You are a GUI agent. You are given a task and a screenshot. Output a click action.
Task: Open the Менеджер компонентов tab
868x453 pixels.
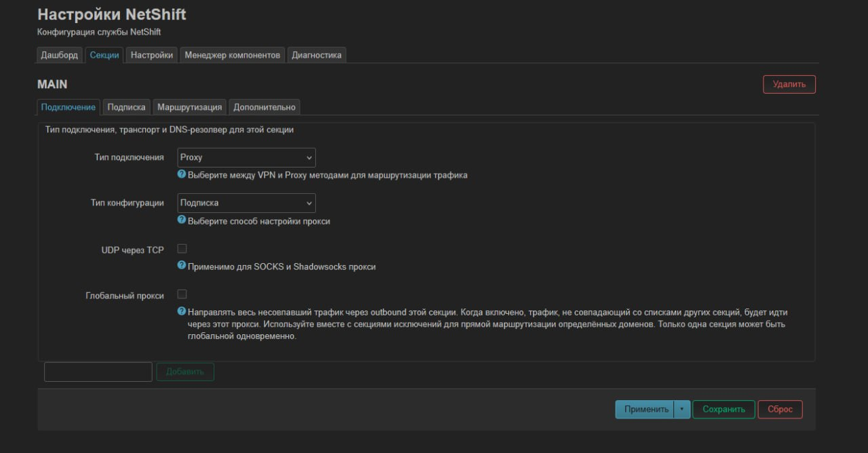[x=233, y=55]
